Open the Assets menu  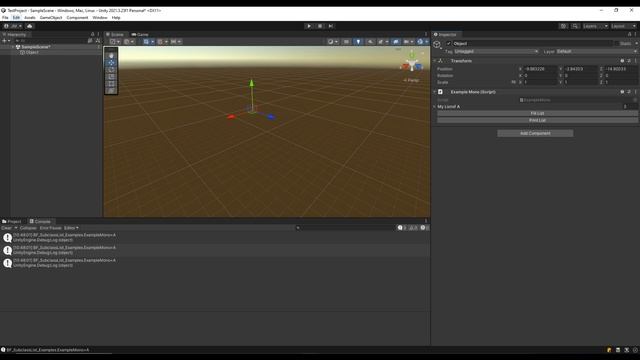click(30, 18)
